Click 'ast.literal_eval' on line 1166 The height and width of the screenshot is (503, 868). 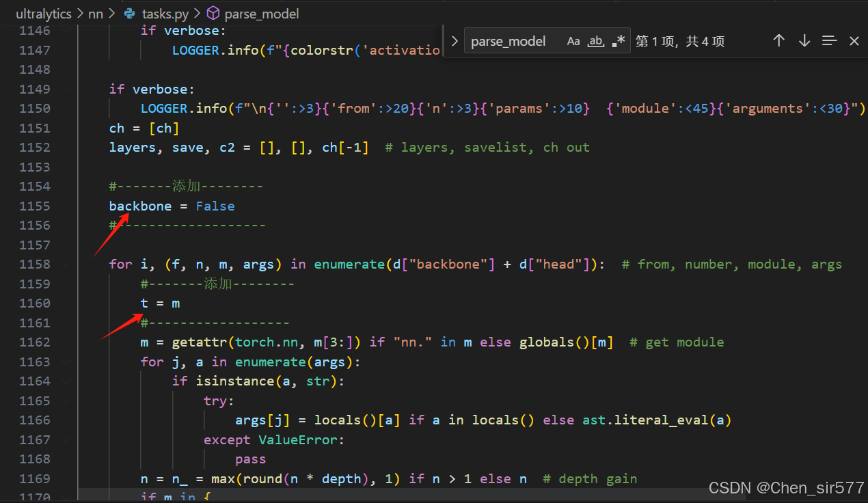click(649, 420)
